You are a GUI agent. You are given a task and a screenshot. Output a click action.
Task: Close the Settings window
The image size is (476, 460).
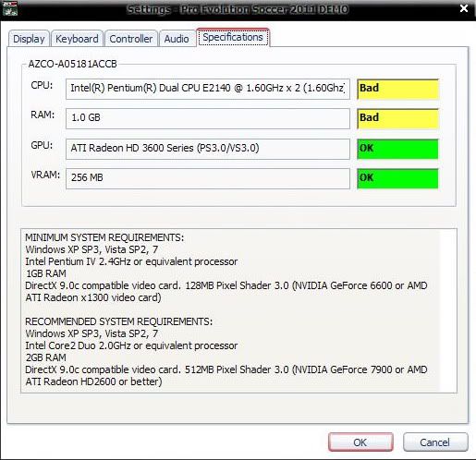[x=464, y=8]
